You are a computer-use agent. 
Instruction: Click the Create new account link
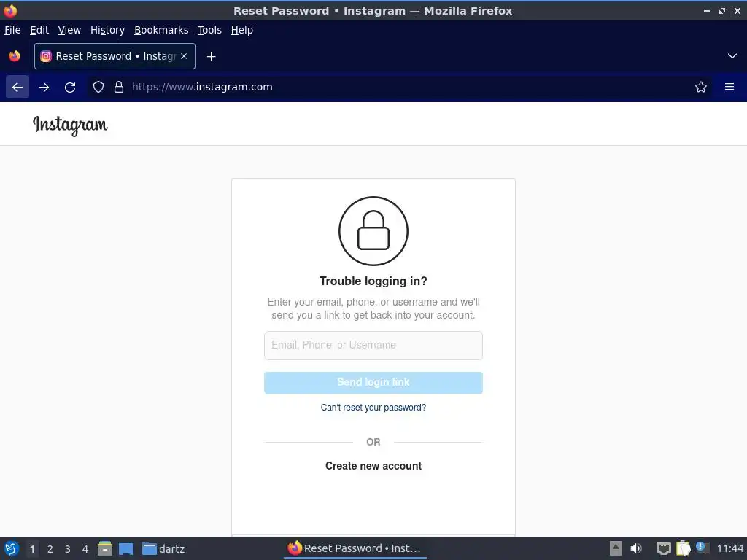pyautogui.click(x=373, y=466)
